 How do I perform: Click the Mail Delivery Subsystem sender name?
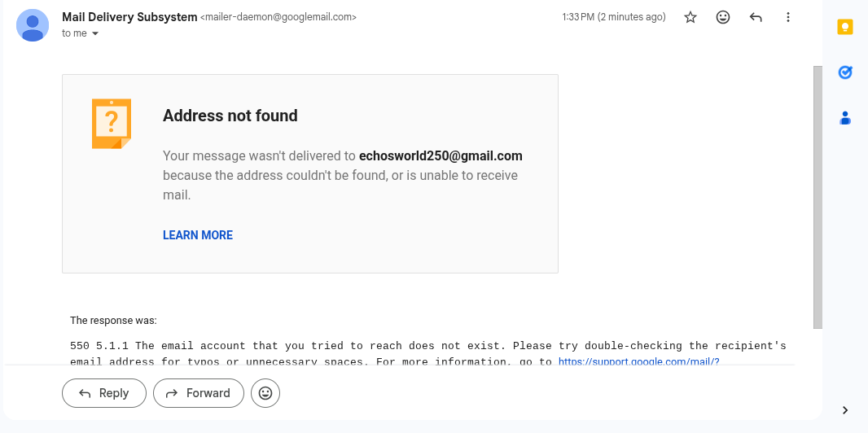pos(129,16)
